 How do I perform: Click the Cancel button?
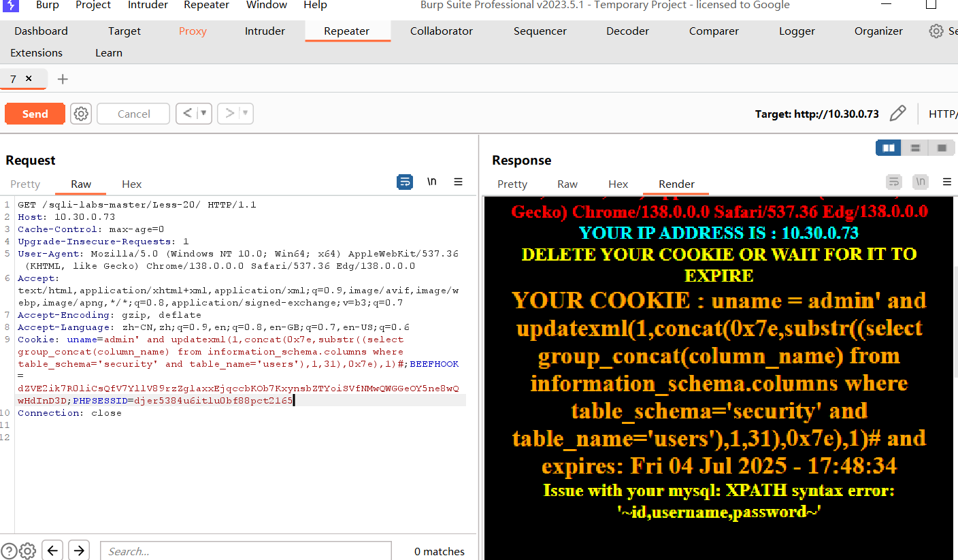coord(133,114)
